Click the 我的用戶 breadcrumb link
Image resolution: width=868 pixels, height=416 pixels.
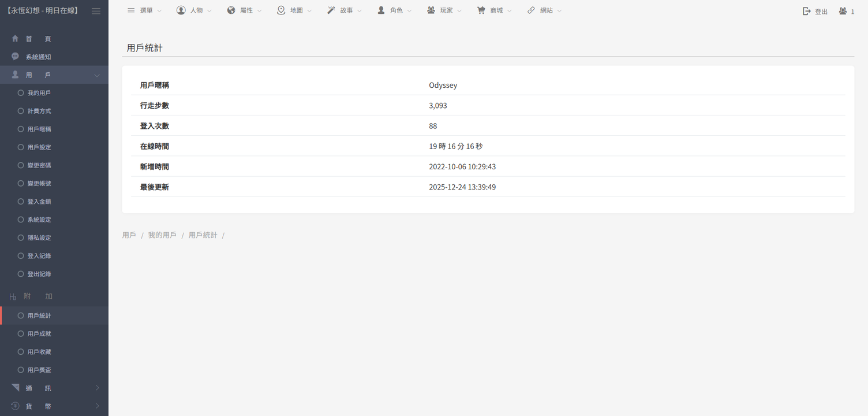point(162,235)
